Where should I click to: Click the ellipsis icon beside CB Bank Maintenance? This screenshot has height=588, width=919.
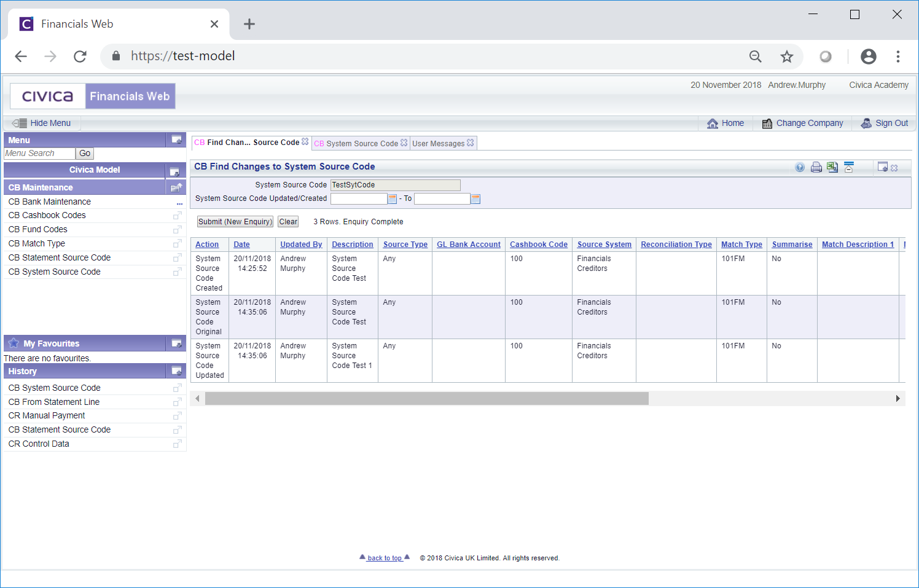pyautogui.click(x=179, y=203)
